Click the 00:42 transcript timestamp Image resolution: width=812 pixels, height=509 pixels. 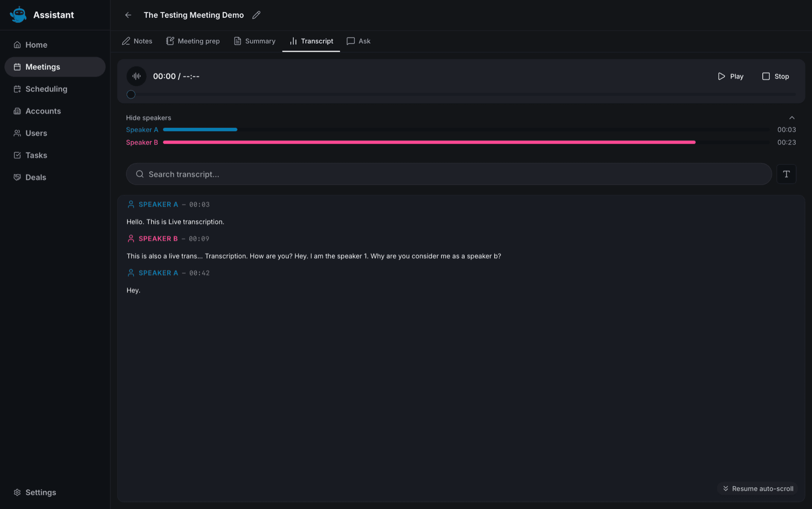coord(199,273)
